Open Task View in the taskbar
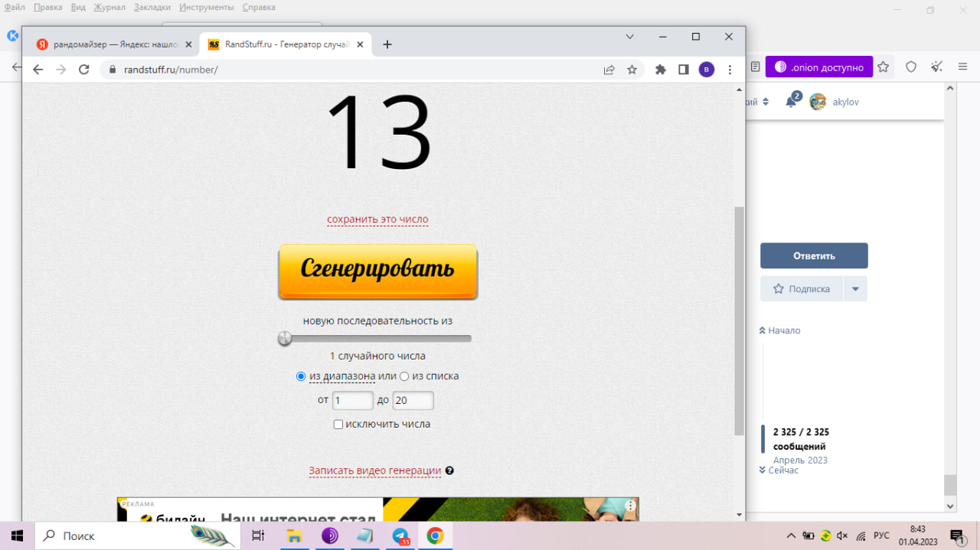This screenshot has height=550, width=980. (x=258, y=535)
